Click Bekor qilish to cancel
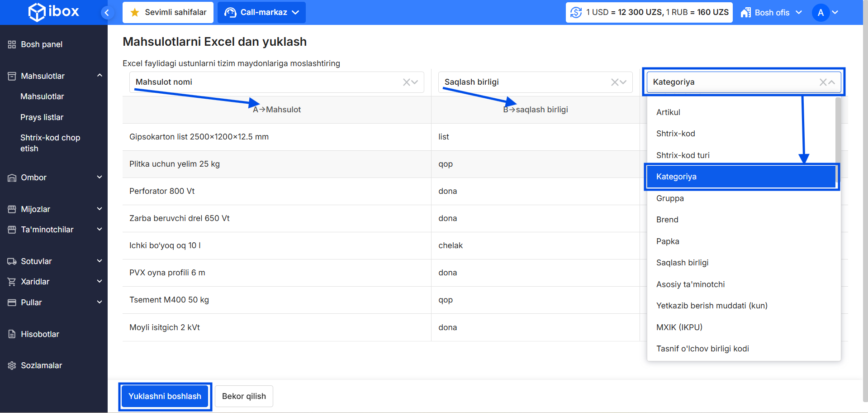The width and height of the screenshot is (868, 413). pyautogui.click(x=244, y=396)
